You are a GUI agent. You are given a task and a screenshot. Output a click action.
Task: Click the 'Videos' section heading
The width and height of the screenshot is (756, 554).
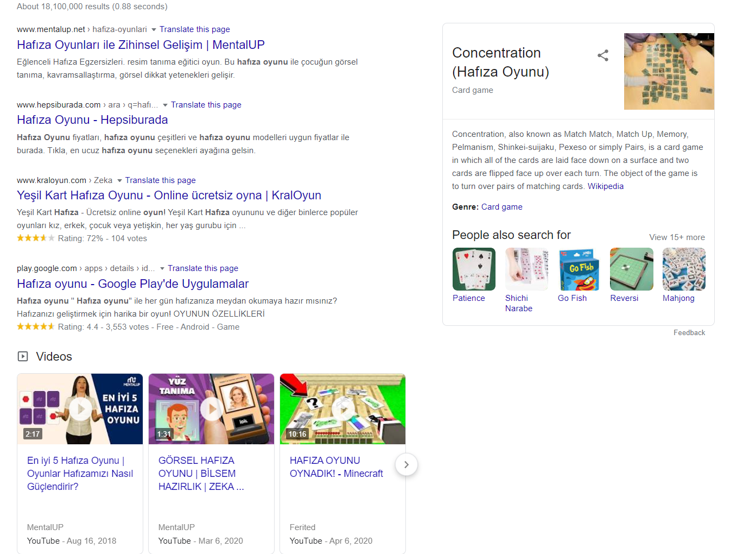pos(54,356)
